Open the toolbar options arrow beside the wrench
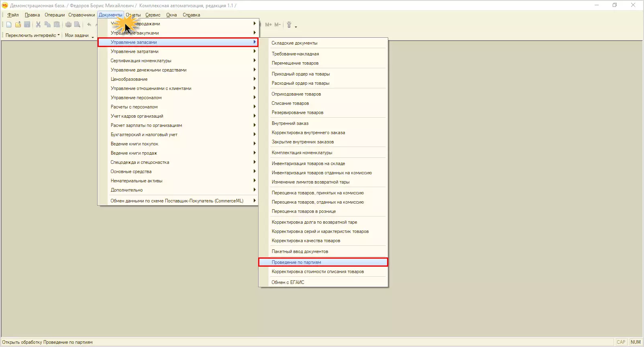 pos(296,27)
